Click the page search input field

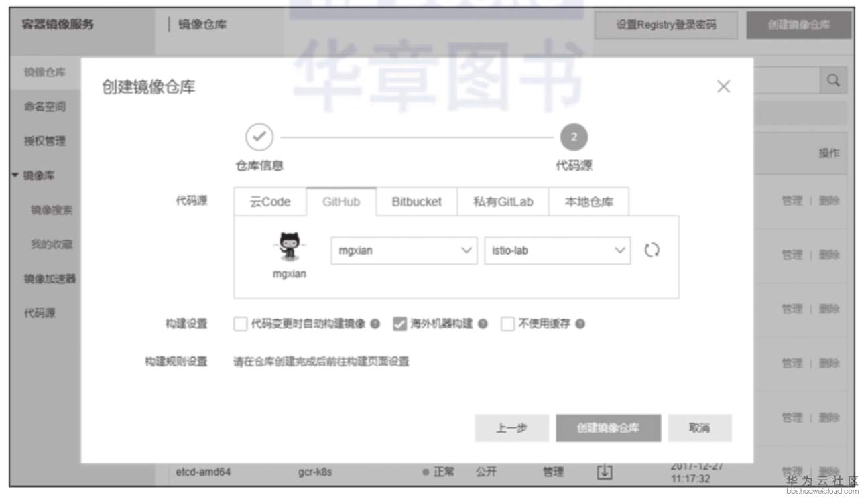[x=787, y=80]
